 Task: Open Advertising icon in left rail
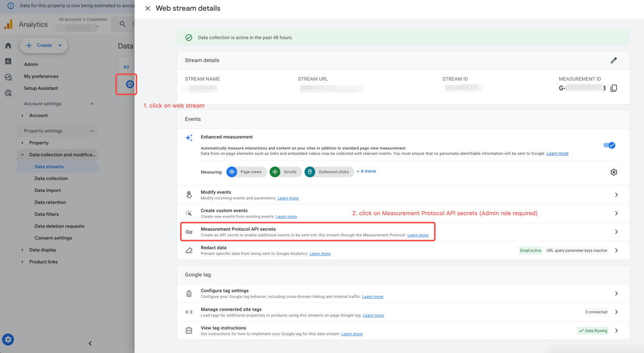click(8, 93)
